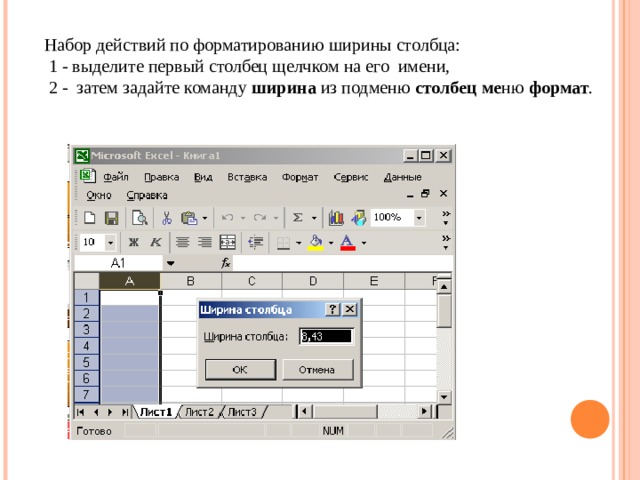Open the Формат menu
Screen dimensions: 640x480
pyautogui.click(x=300, y=177)
